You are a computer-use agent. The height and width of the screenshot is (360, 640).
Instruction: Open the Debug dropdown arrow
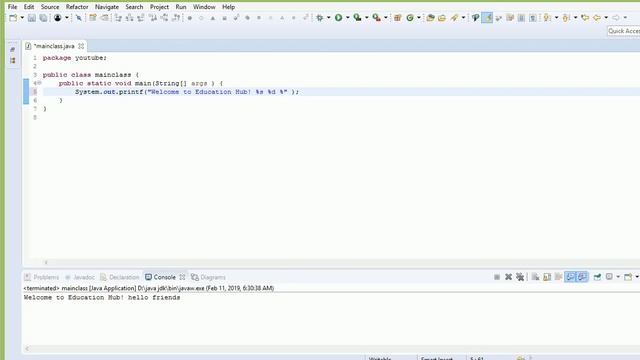[x=329, y=18]
